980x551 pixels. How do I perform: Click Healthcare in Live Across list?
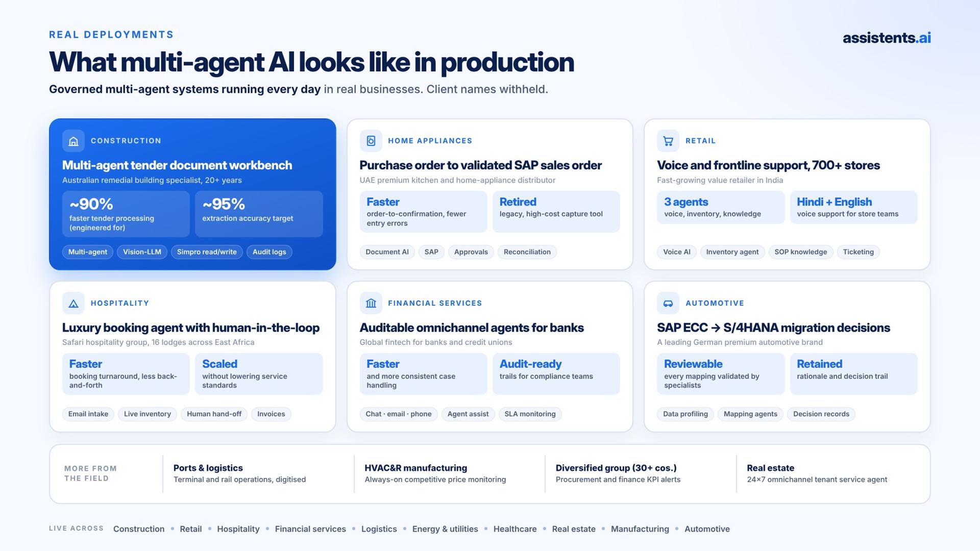[x=515, y=529]
